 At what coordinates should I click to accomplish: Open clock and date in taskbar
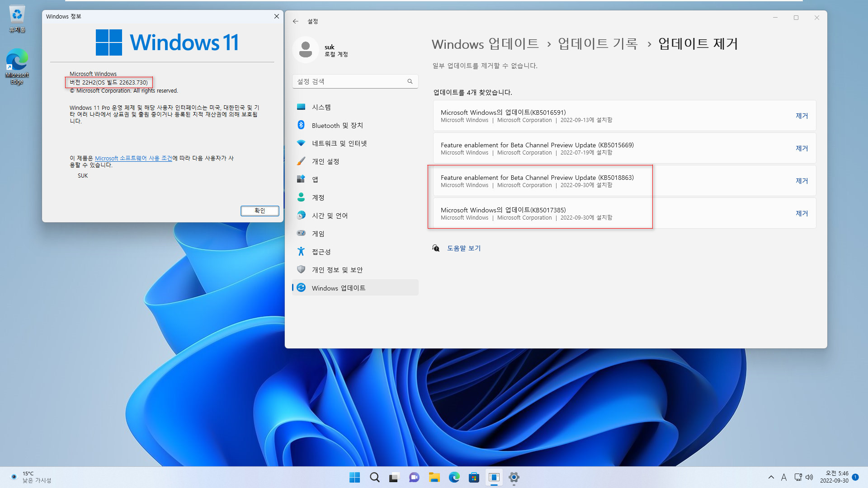834,477
